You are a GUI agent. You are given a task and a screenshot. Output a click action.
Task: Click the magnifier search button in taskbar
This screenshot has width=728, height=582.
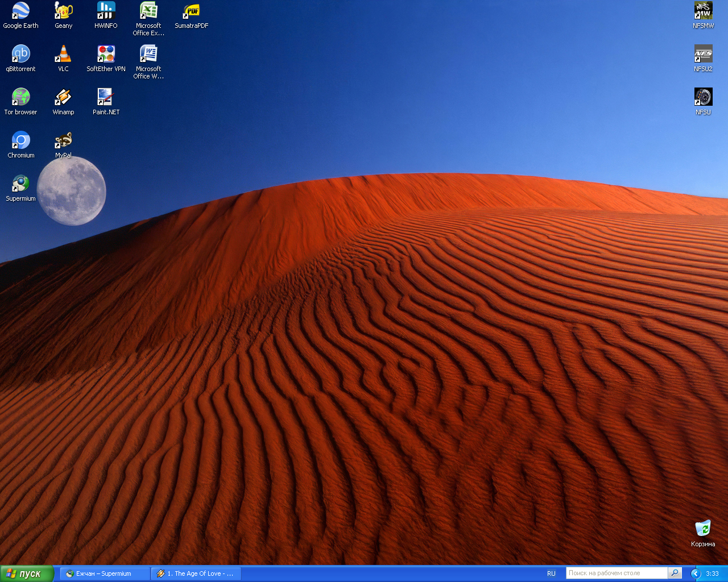[x=675, y=573]
